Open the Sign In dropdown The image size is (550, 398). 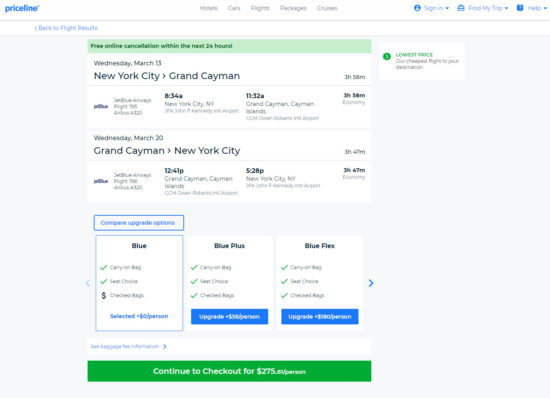coord(431,8)
